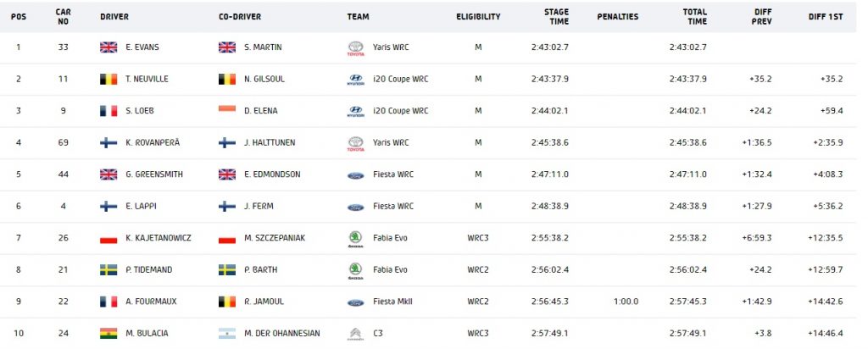868x349 pixels.
Task: Click the STAGE TIME column header
Action: (555, 17)
